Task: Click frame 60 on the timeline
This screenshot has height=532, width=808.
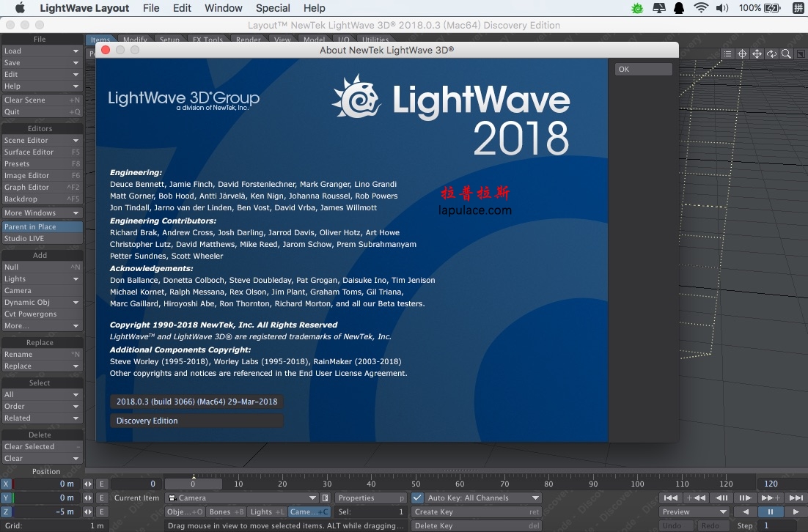Action: click(460, 484)
